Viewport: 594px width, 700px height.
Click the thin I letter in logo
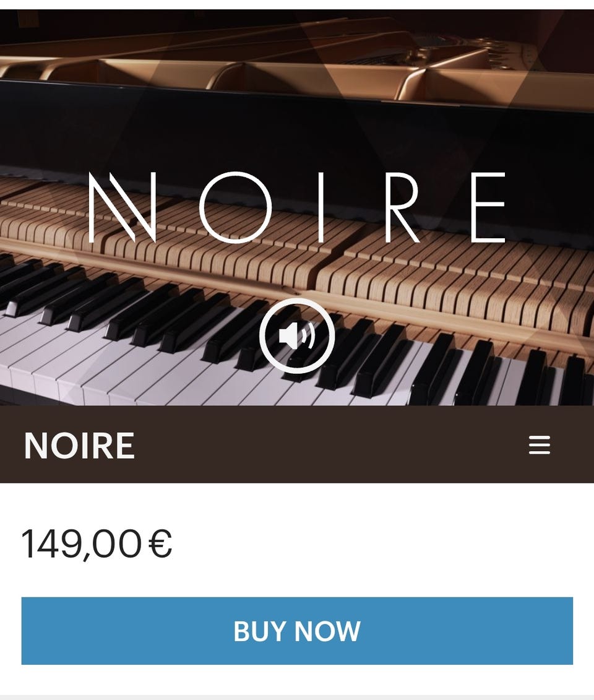pos(321,207)
